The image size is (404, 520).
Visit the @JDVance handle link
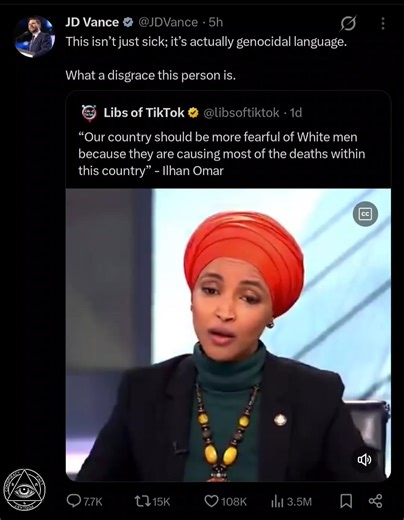168,22
